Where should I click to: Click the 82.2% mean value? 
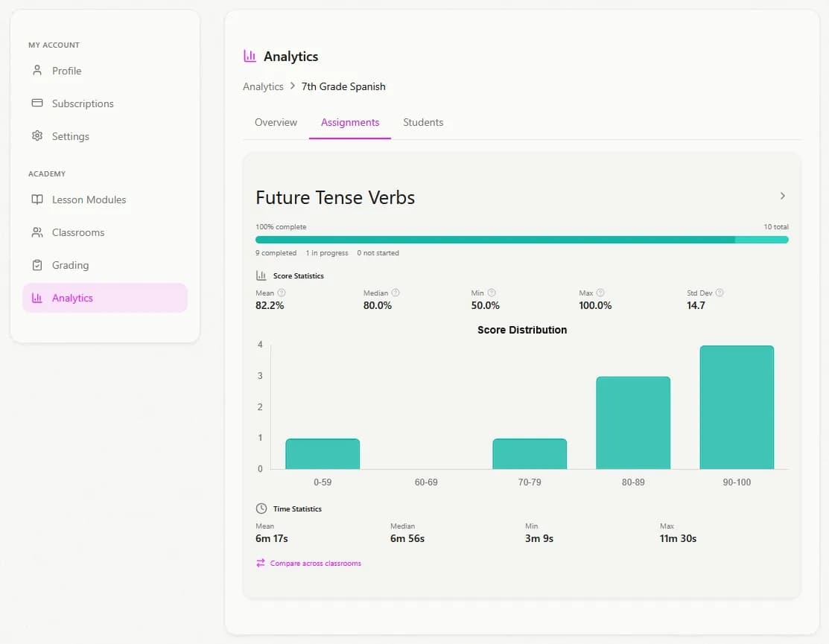pos(270,305)
